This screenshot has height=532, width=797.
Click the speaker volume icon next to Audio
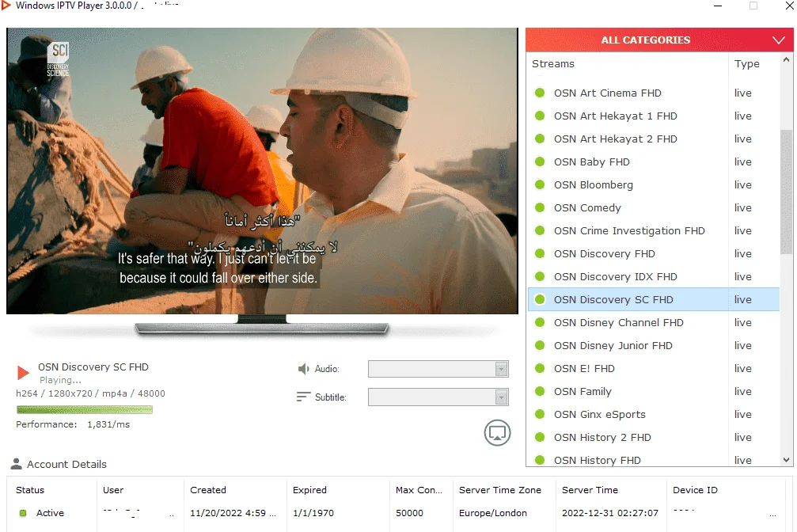coord(303,369)
